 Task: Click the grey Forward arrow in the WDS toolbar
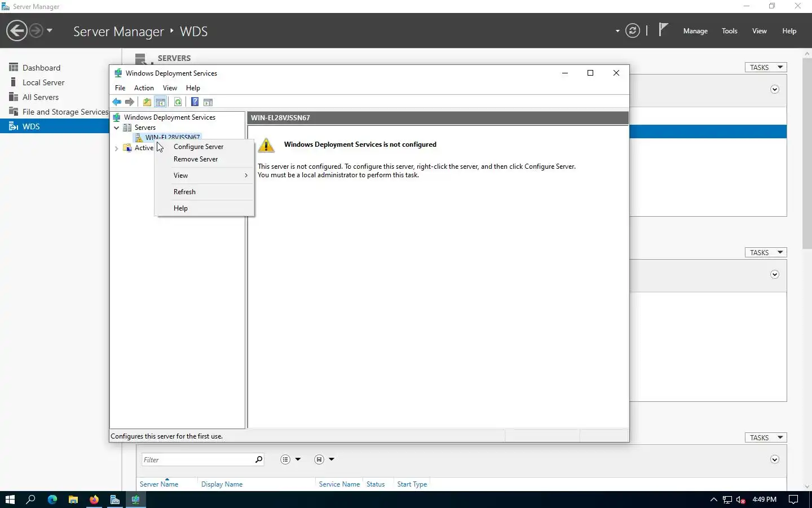pos(130,102)
